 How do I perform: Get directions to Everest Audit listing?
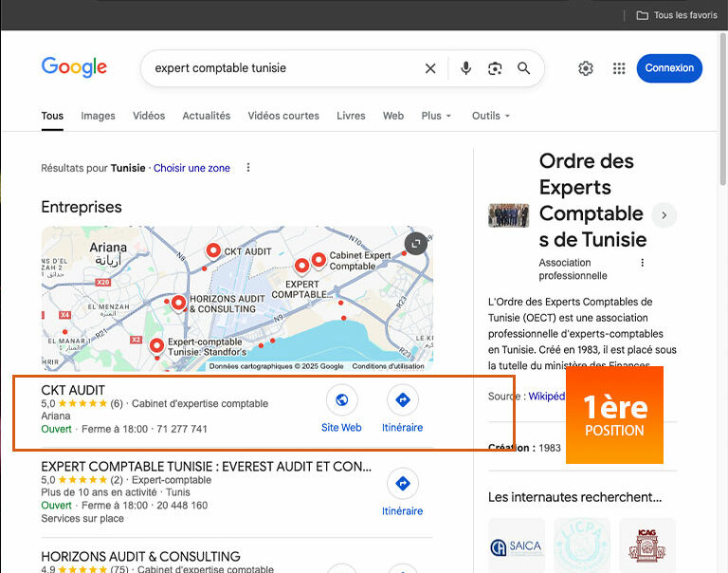coord(402,485)
